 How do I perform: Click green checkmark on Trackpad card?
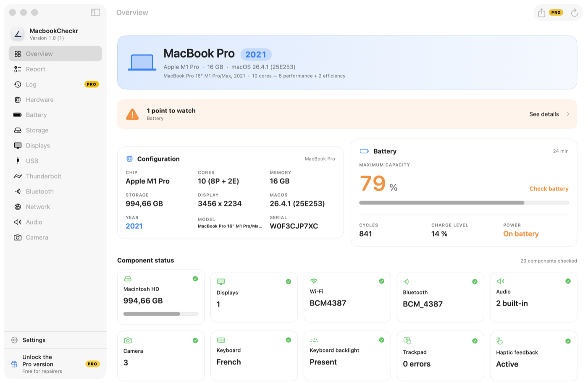pos(475,341)
